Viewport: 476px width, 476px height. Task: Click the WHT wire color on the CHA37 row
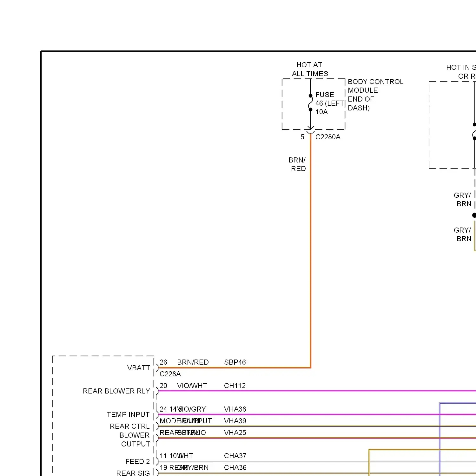pos(185,456)
